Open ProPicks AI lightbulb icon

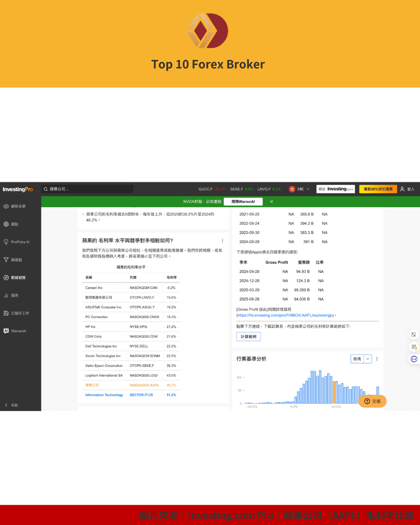tap(6, 242)
